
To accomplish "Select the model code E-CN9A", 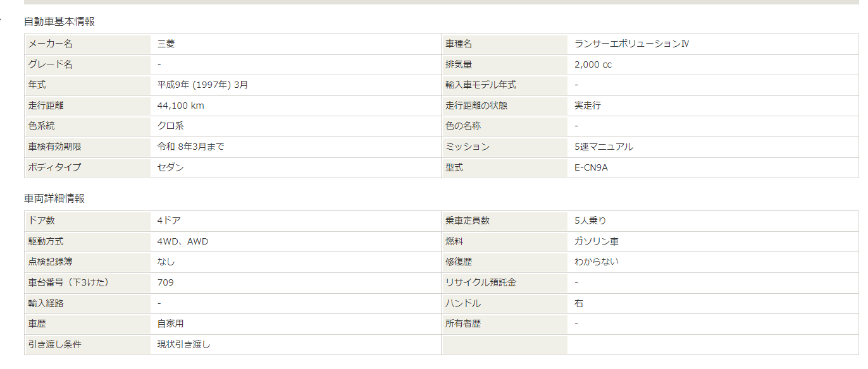I will (591, 167).
